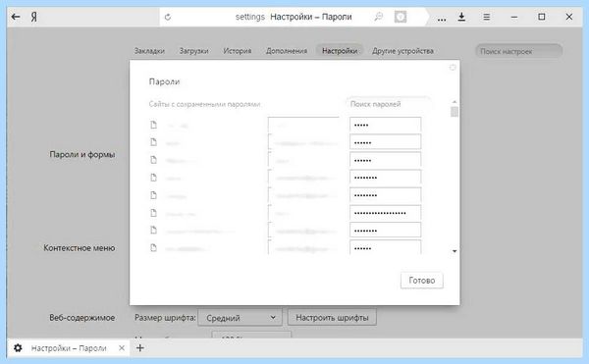589x364 pixels.
Task: Click the 'Размер шрифта:' label
Action: click(x=165, y=318)
